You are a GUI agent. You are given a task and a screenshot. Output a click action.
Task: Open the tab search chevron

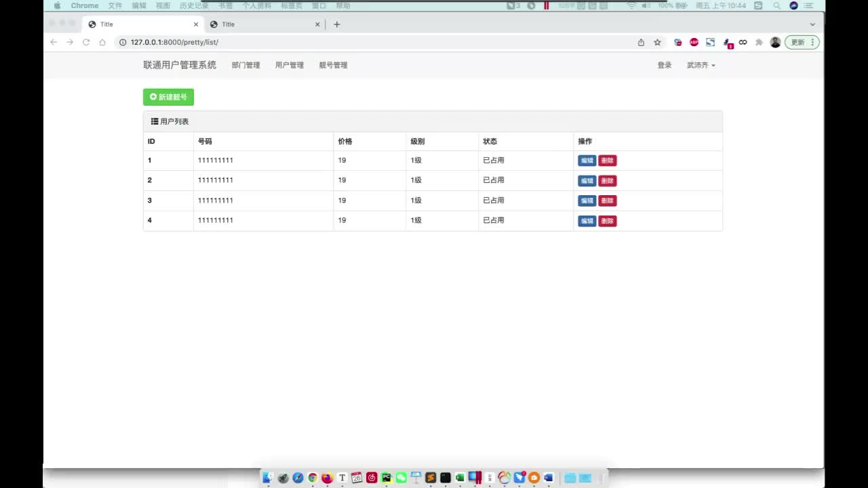(812, 24)
